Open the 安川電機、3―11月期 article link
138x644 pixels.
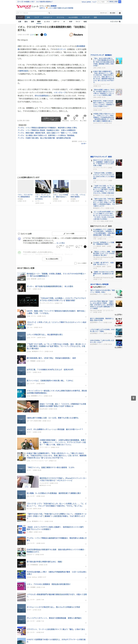click(54, 493)
